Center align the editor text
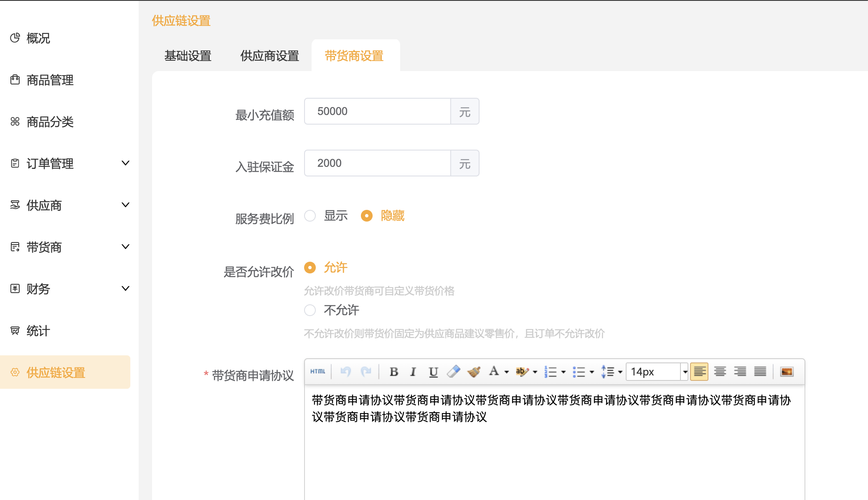This screenshot has height=500, width=868. click(720, 372)
